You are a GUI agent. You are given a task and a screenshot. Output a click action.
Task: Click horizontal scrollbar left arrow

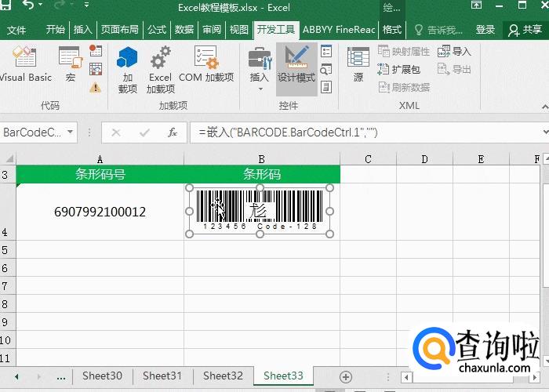[x=406, y=378]
